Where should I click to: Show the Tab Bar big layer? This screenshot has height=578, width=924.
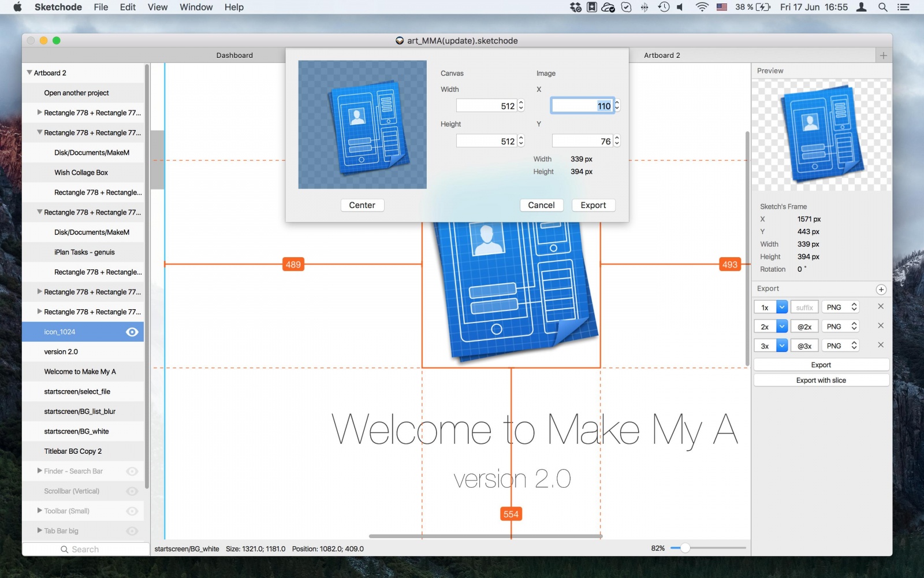pyautogui.click(x=132, y=531)
